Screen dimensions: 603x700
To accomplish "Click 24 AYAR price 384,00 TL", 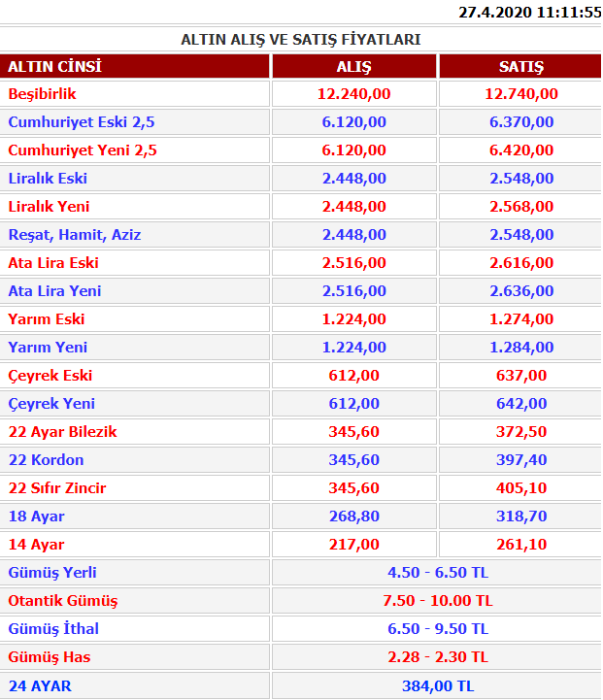I will tap(438, 685).
